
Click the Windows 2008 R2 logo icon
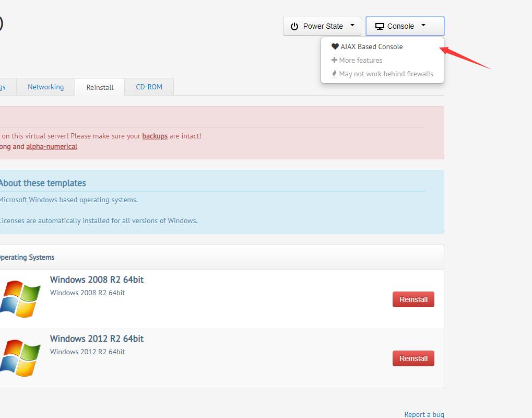20,299
